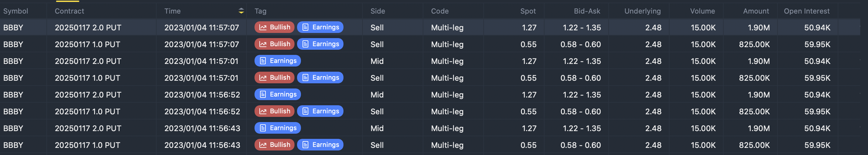Select Earnings tag in 11:56:52 2.0 PUT row
This screenshot has width=868, height=155.
(278, 95)
